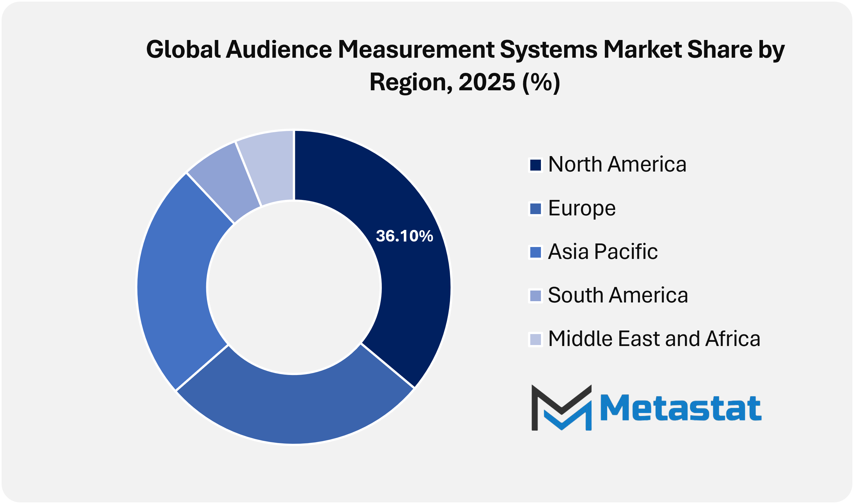854x504 pixels.
Task: Click the bottom Europe donut segment
Action: pyautogui.click(x=294, y=409)
